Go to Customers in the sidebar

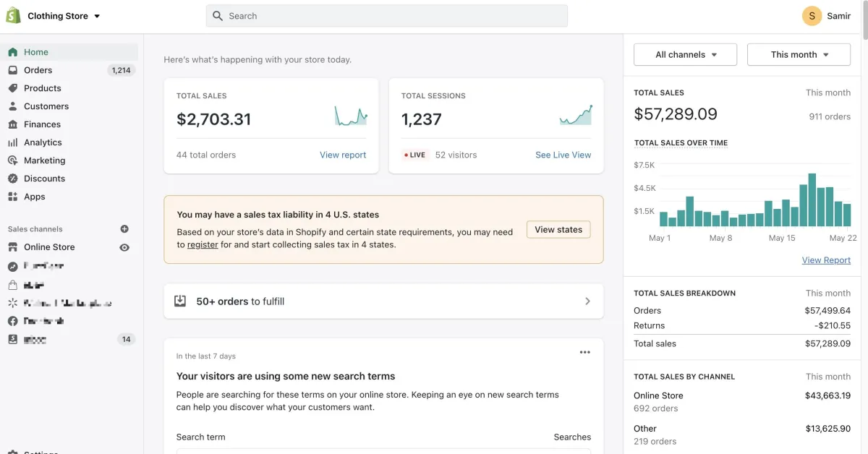tap(46, 106)
